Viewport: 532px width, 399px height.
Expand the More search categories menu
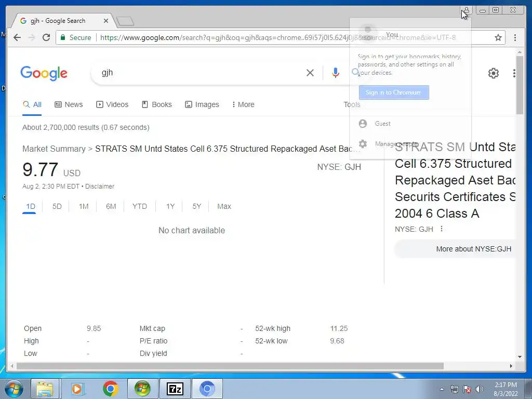tap(243, 104)
